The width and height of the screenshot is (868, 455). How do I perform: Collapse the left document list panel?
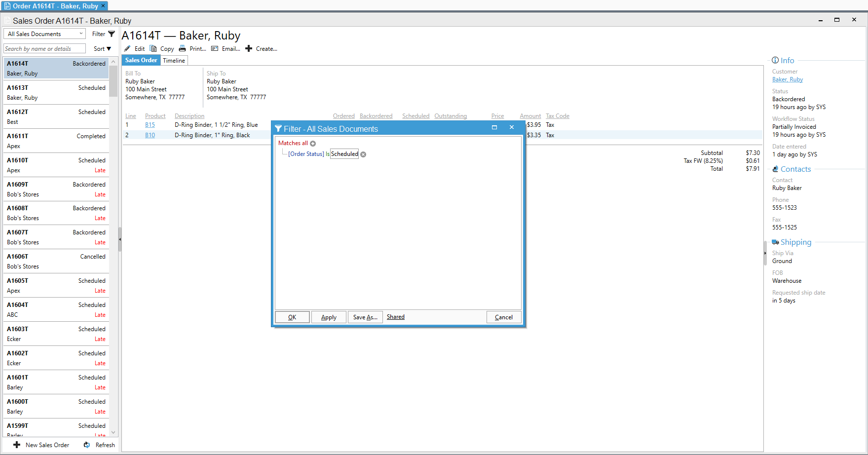tap(120, 239)
